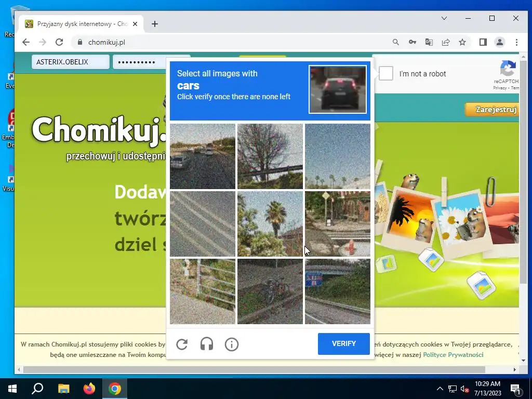Switch to the audio challenge headphones icon

207,344
